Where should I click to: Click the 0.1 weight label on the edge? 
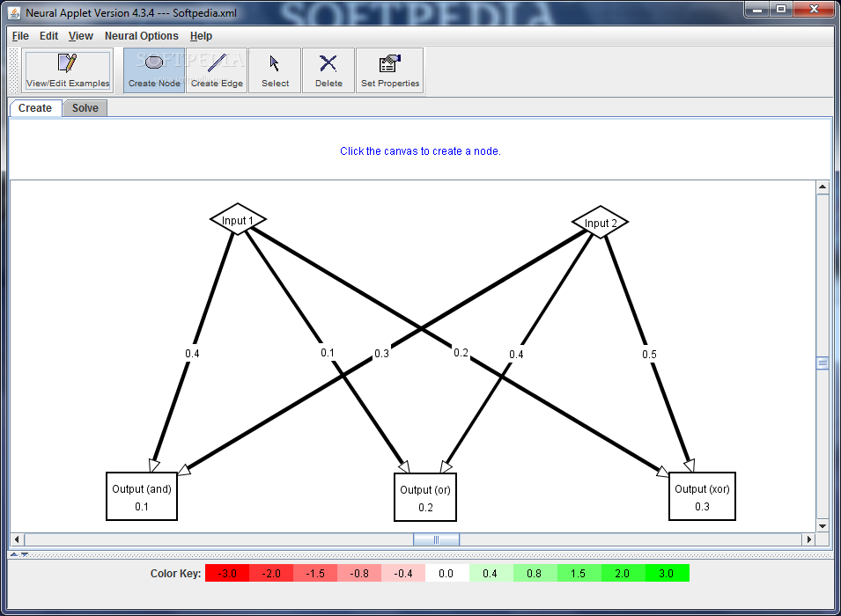328,353
